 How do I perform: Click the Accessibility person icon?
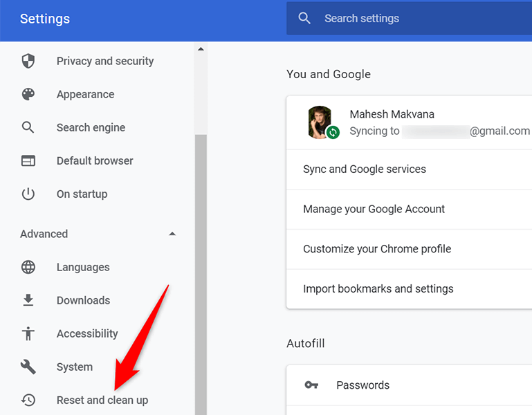click(28, 333)
